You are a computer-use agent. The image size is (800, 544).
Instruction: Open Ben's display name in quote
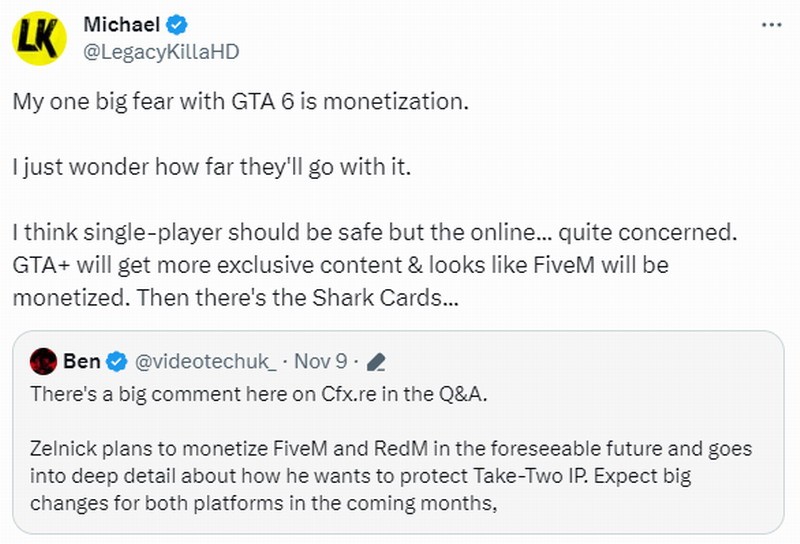tap(80, 360)
